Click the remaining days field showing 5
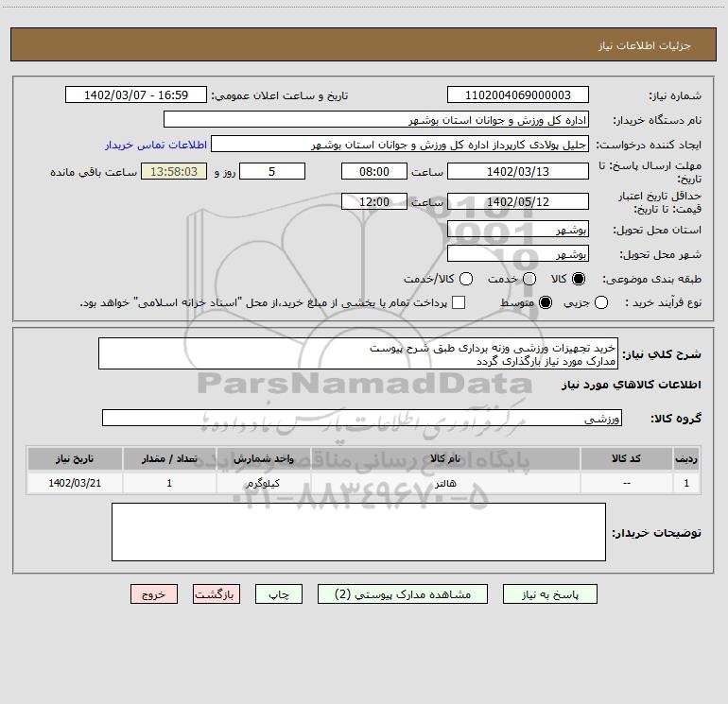 point(272,172)
